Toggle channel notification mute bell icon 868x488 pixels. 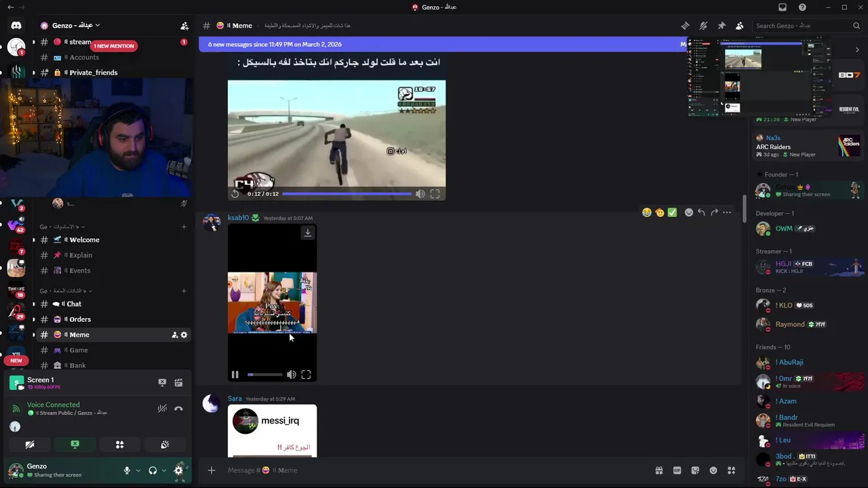pyautogui.click(x=703, y=26)
